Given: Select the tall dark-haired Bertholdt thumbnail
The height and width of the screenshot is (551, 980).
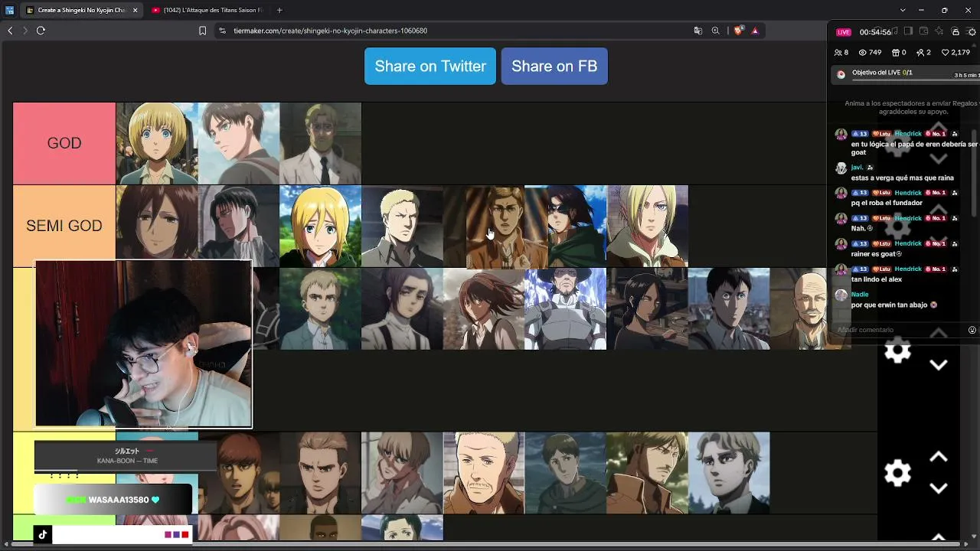Looking at the screenshot, I should point(730,308).
